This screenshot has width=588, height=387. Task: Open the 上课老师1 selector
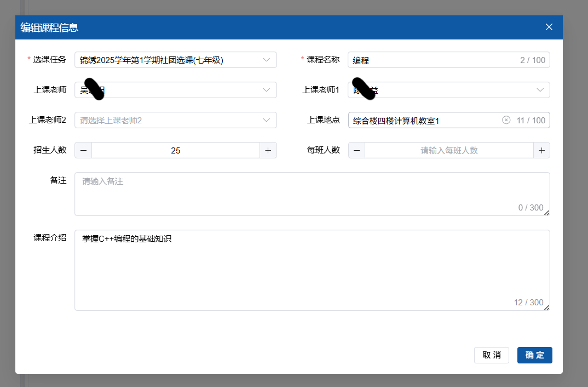449,90
